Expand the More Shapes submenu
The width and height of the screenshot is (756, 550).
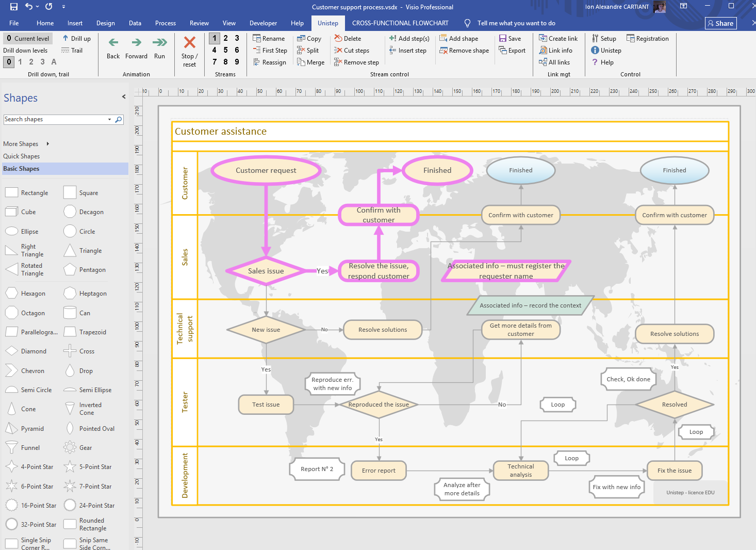tap(48, 144)
